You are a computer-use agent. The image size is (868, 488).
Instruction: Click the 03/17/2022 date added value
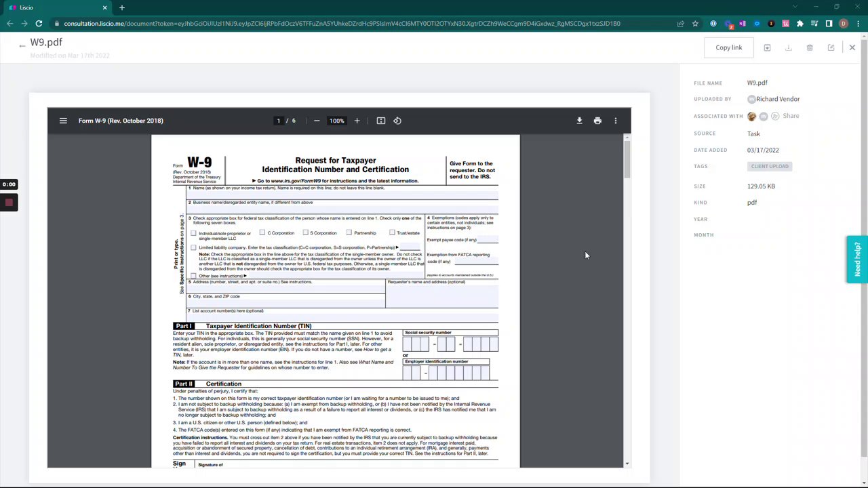tap(763, 150)
